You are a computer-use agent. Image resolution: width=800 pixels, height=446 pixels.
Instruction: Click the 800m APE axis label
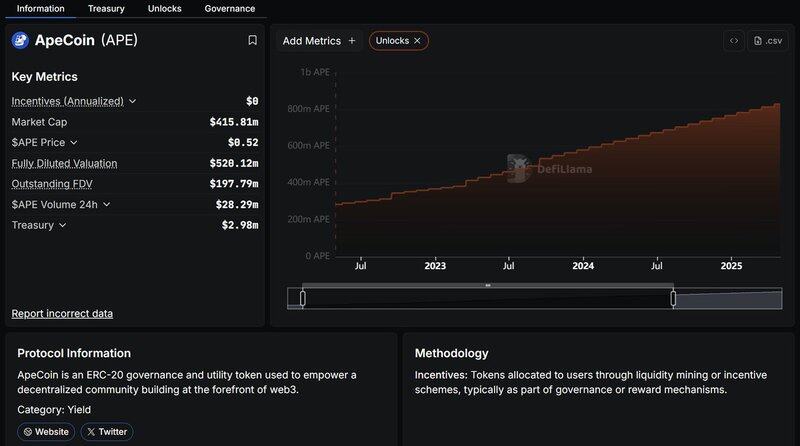click(x=308, y=109)
